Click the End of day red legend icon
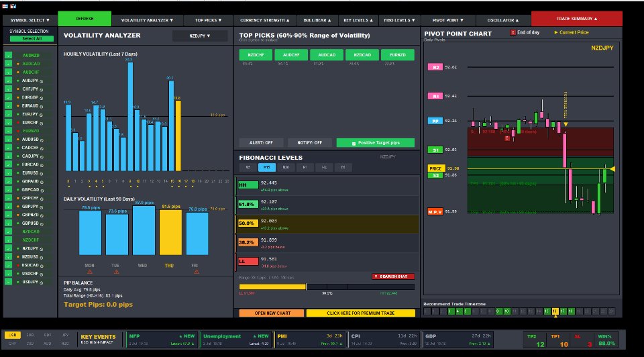 pyautogui.click(x=513, y=32)
